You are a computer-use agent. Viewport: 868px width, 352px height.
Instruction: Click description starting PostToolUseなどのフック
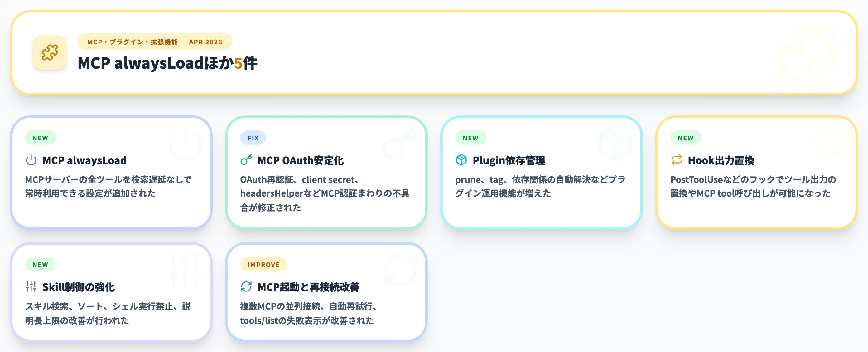pos(754,186)
